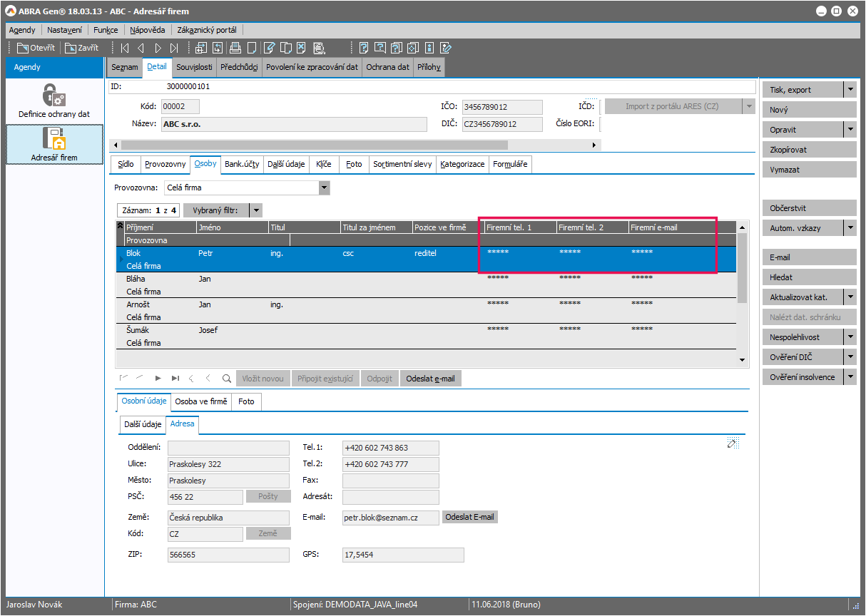This screenshot has height=616, width=866.
Task: Click the search magnifier below persons list
Action: coord(226,379)
